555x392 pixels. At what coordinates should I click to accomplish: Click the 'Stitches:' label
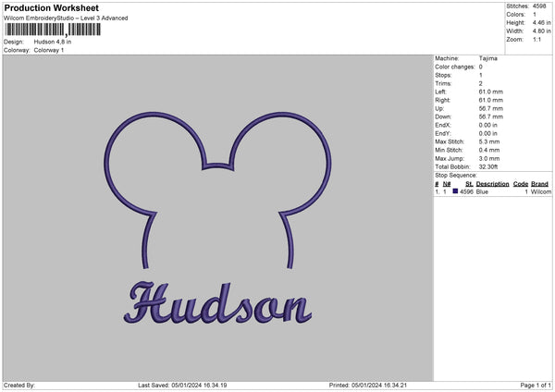(x=517, y=6)
